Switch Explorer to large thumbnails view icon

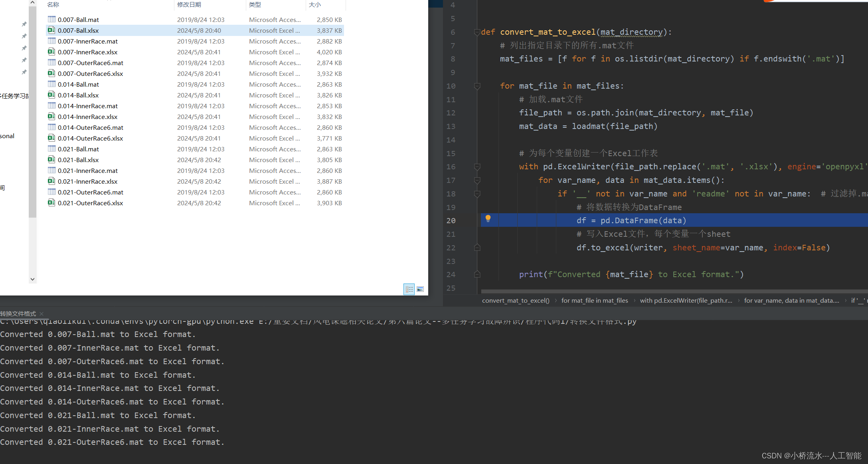tap(420, 290)
